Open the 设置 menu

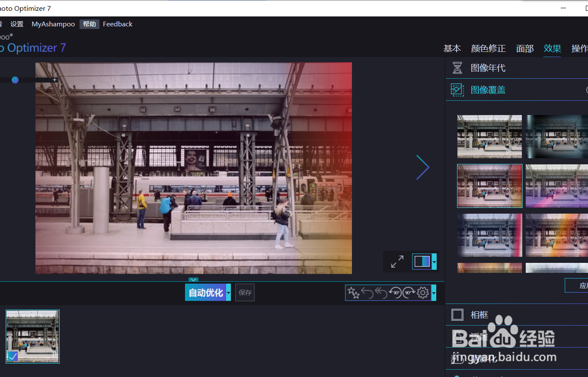(x=17, y=24)
